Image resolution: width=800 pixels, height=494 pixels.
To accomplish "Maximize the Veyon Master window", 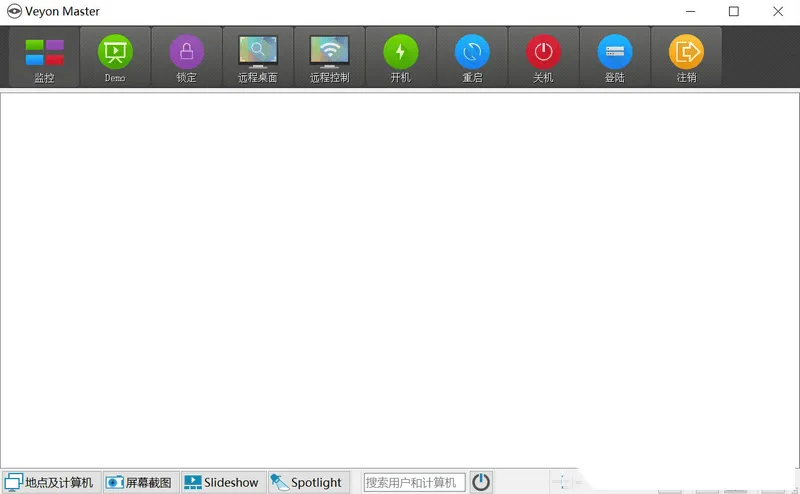I will pyautogui.click(x=734, y=12).
